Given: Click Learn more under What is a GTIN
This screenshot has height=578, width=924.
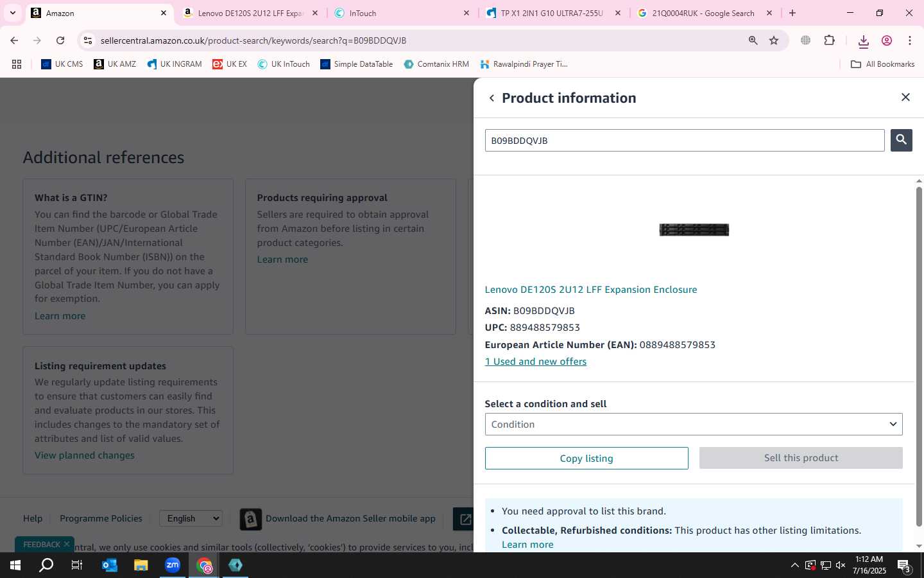Looking at the screenshot, I should pos(60,316).
